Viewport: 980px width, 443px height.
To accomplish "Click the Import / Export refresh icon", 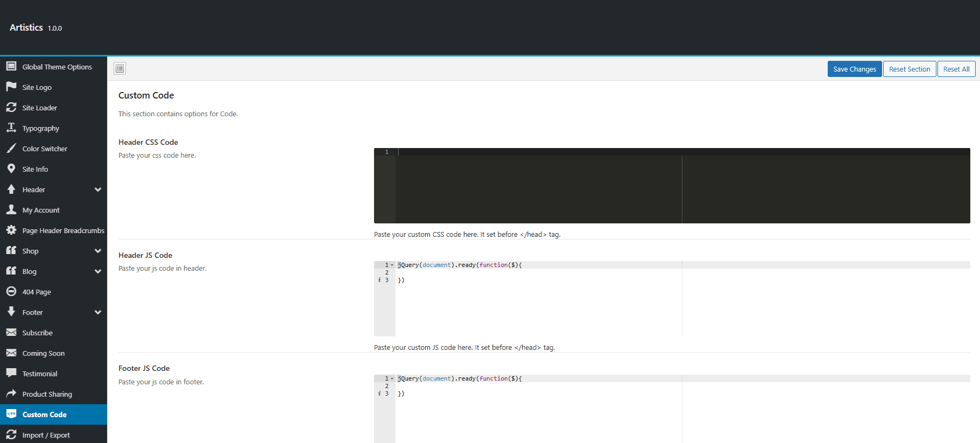I will (x=11, y=434).
